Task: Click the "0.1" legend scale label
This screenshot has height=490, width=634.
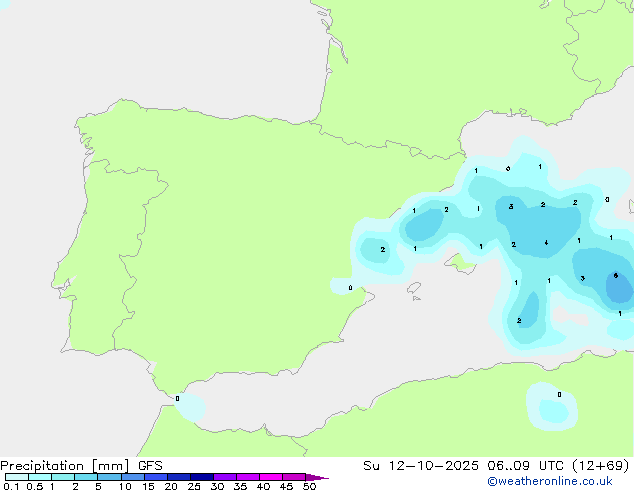Action: [x=11, y=486]
